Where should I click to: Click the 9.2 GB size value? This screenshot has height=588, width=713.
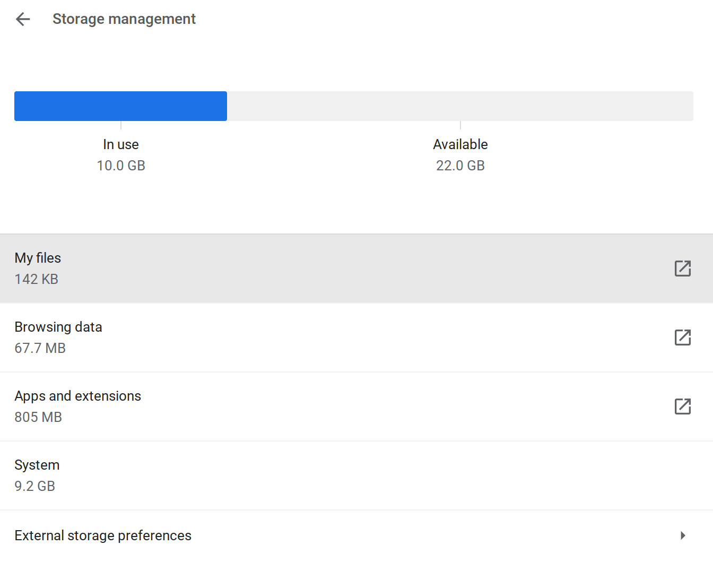click(35, 486)
